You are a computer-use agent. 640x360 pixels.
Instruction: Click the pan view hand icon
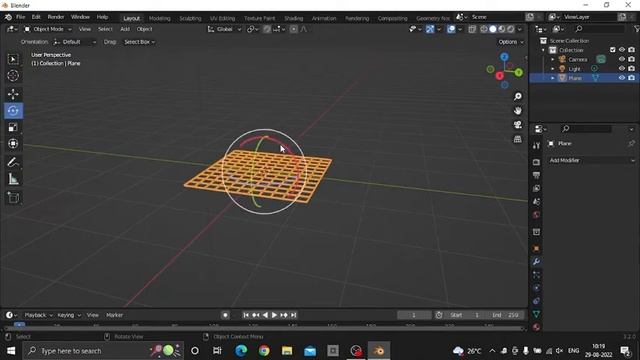coord(518,111)
